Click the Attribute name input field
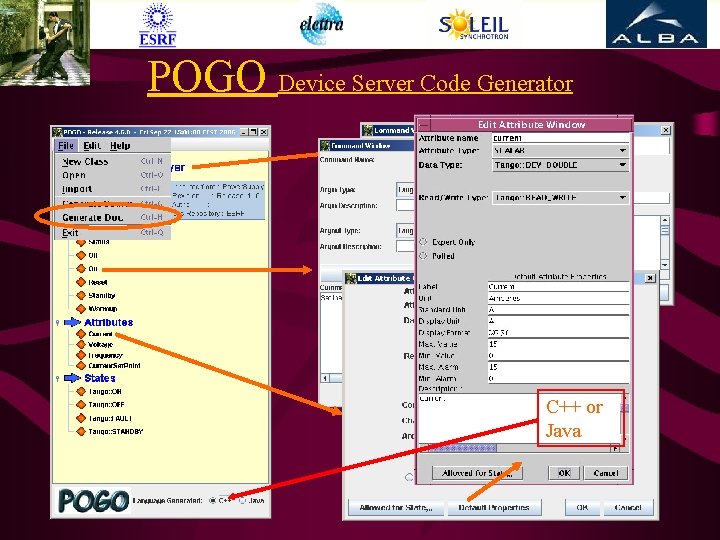Viewport: 720px width, 540px height. click(x=560, y=138)
